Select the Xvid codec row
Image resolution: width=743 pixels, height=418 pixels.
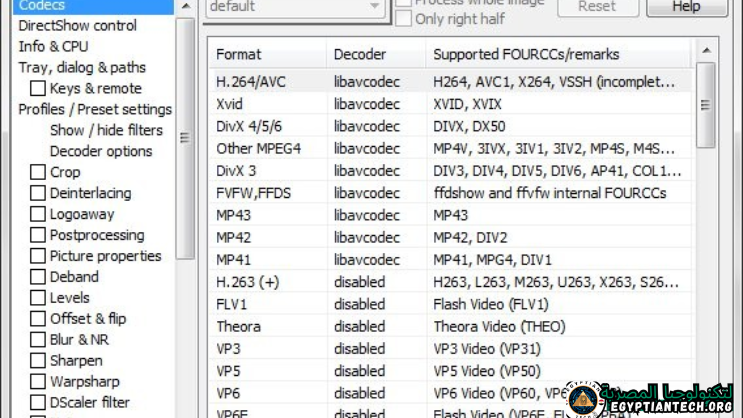(x=230, y=104)
